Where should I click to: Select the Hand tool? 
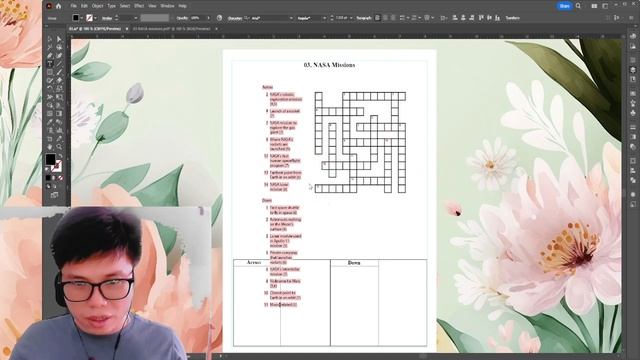pos(50,147)
